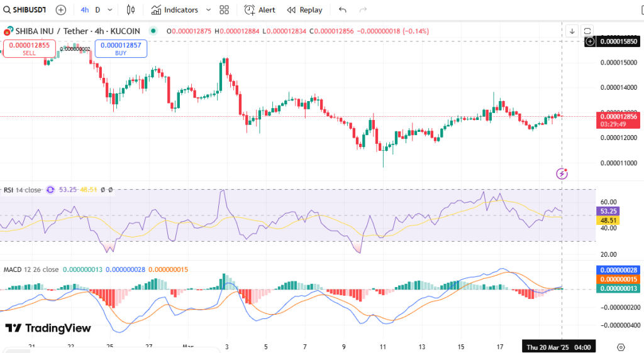The image size is (644, 353).
Task: Click the RSI yellow 48.51 axis label
Action: point(608,220)
